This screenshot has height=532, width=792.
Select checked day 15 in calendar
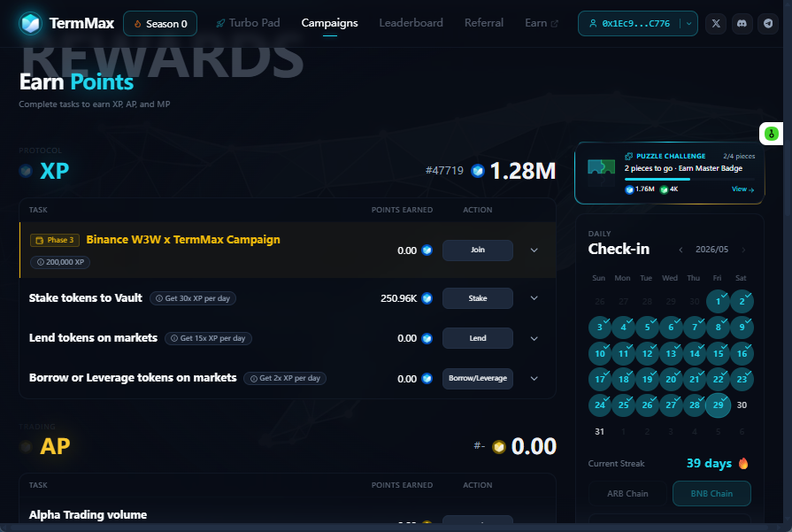pos(718,354)
